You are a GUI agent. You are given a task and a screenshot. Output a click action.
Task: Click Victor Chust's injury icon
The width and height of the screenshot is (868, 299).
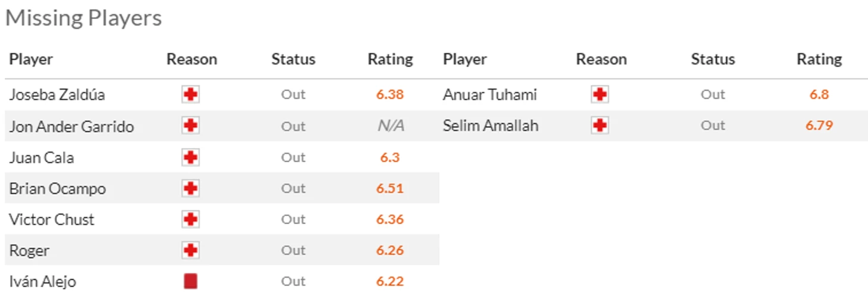190,219
